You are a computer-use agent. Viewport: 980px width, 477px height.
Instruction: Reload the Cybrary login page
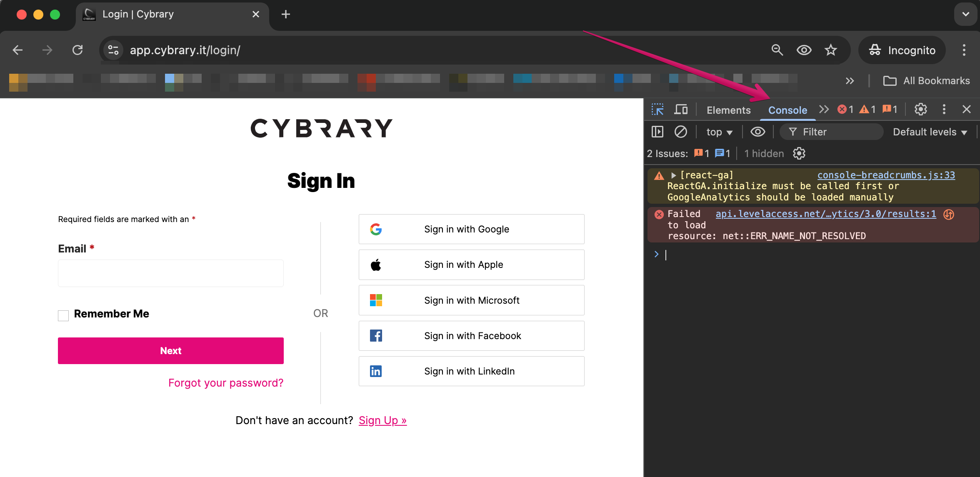click(x=77, y=50)
